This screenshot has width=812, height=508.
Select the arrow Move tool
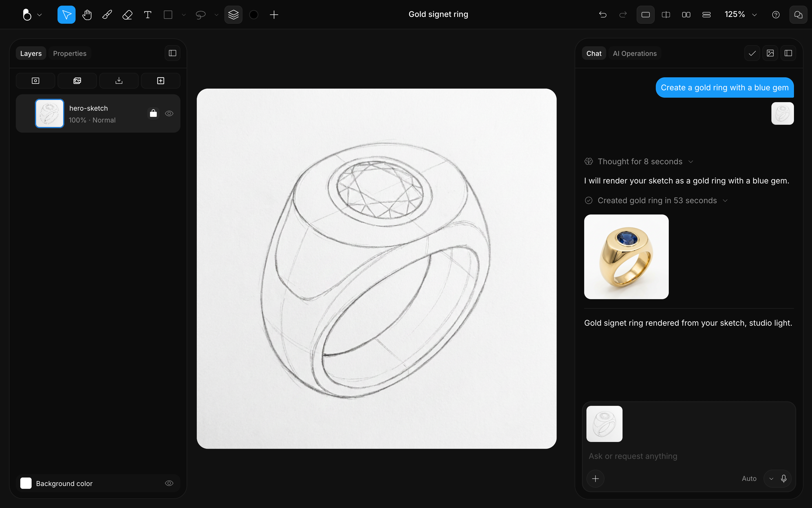67,15
